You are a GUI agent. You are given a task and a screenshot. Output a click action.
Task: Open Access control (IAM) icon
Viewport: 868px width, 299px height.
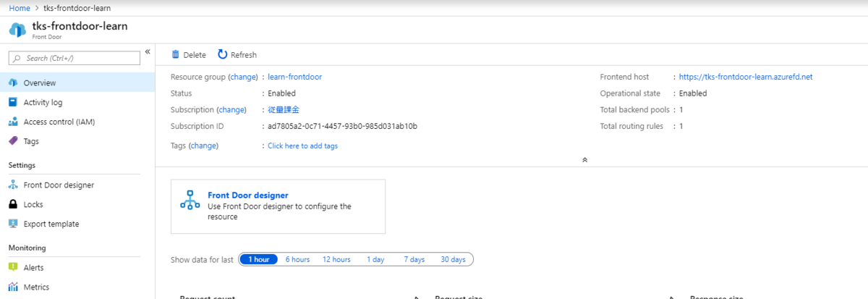click(13, 122)
